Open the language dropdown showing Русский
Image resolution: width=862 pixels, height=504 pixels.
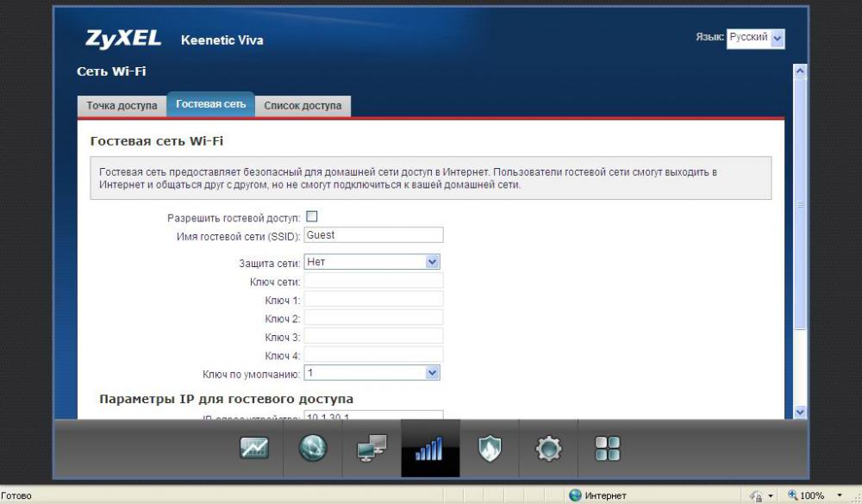tap(755, 38)
